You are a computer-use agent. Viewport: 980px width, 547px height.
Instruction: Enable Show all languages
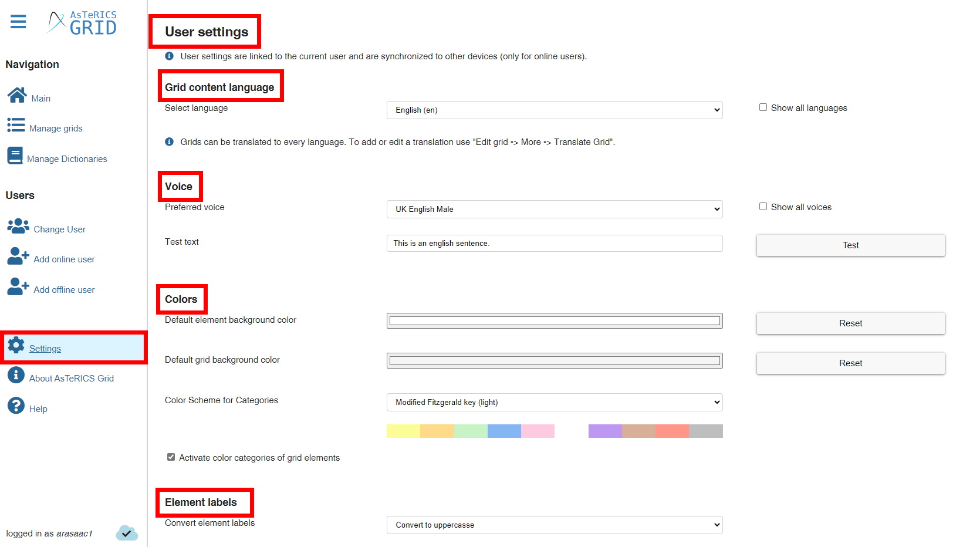(x=763, y=107)
